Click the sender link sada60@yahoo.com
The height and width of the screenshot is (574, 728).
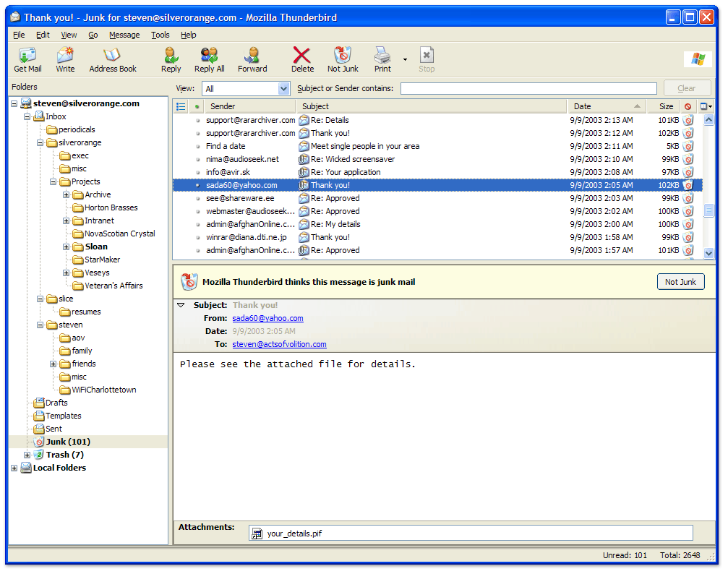pyautogui.click(x=268, y=318)
